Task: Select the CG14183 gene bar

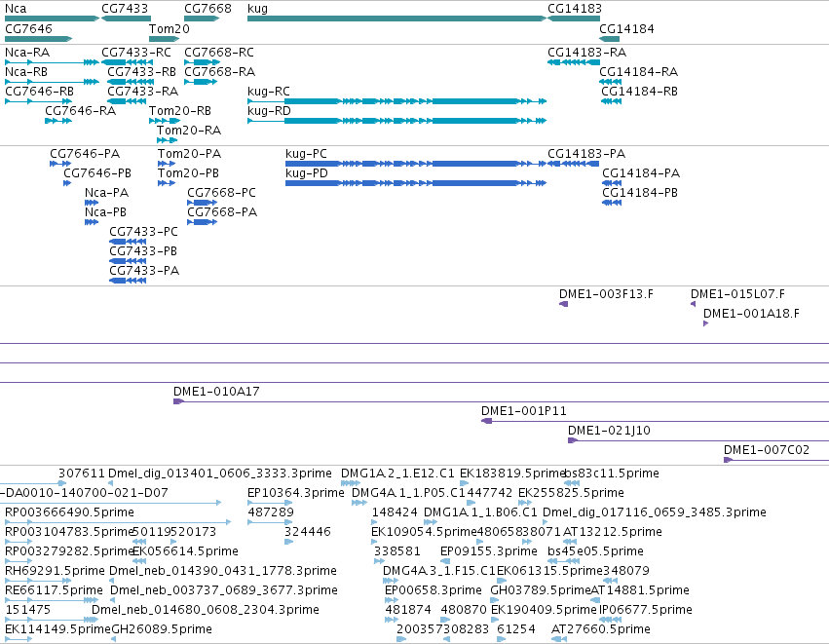Action: [574, 19]
